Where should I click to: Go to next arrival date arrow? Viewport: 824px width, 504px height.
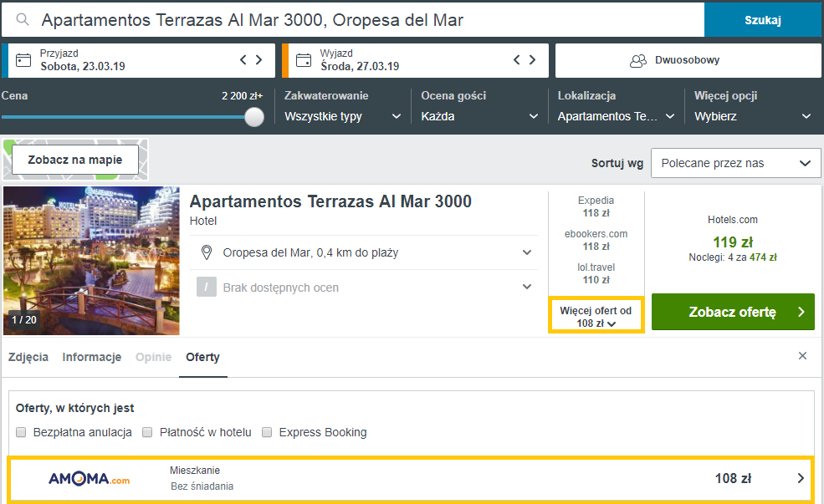tap(259, 60)
